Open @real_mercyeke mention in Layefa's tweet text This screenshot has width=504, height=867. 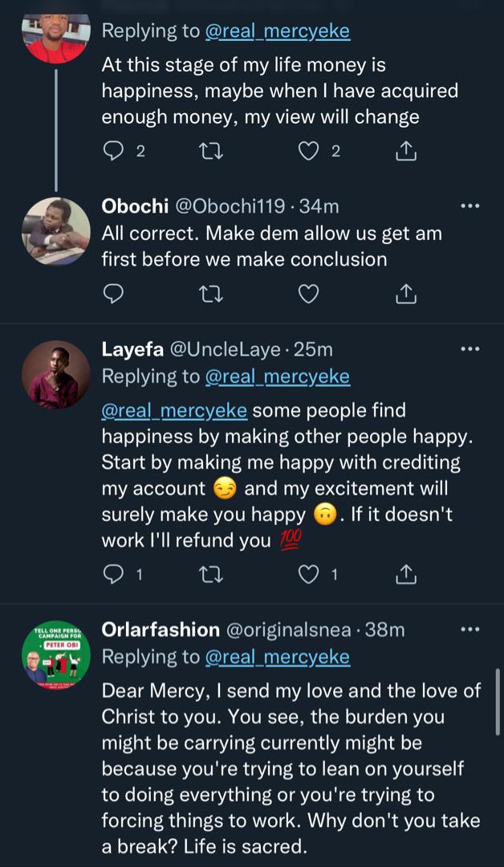[x=174, y=411]
